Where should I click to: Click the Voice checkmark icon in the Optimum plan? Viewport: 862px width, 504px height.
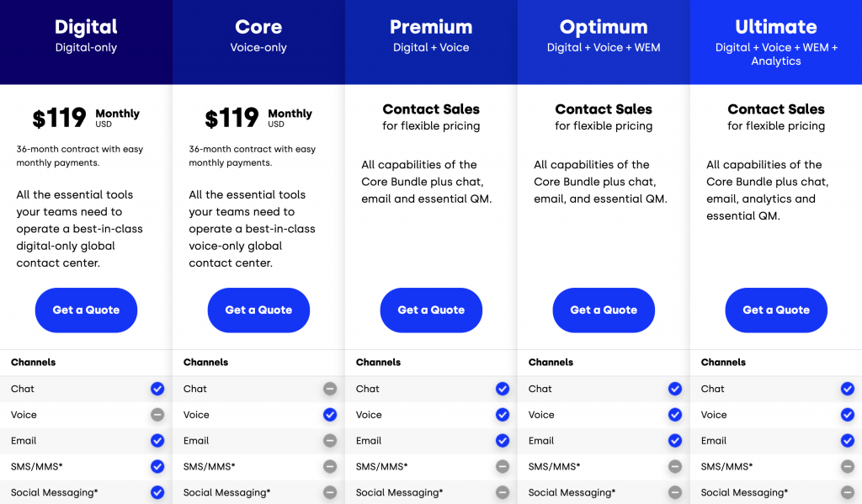675,415
